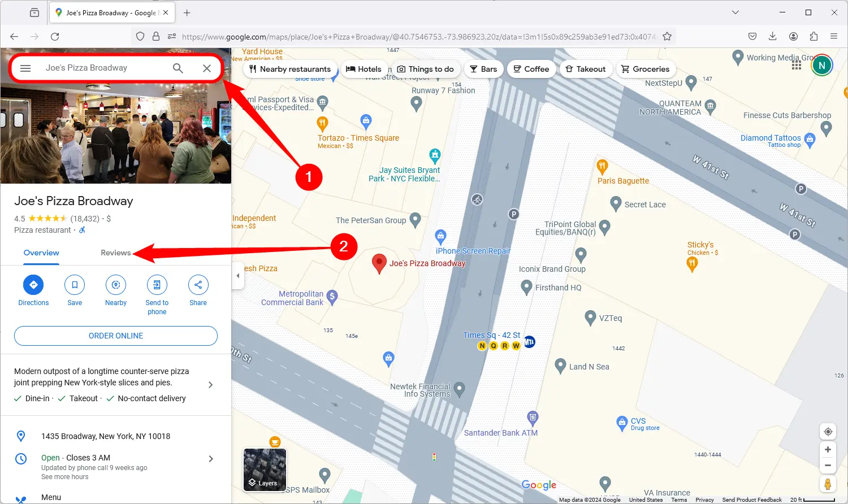Viewport: 848px width, 504px height.
Task: Click the Share icon button
Action: point(198,285)
